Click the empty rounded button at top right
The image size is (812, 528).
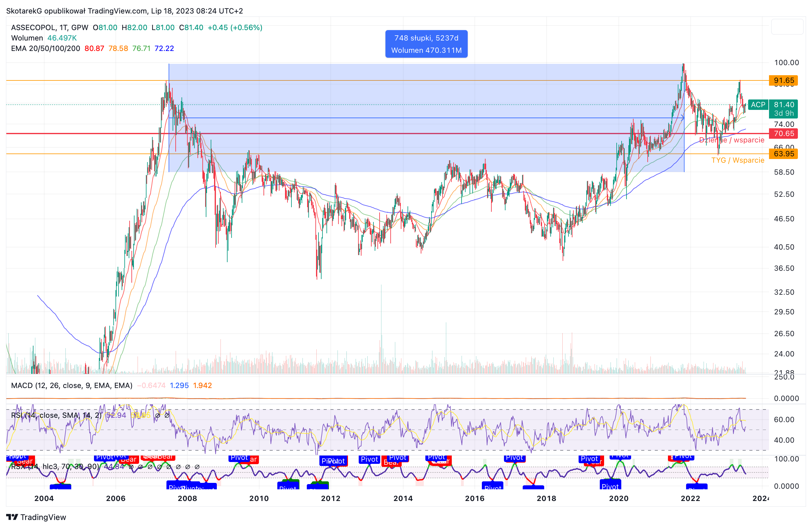click(787, 27)
